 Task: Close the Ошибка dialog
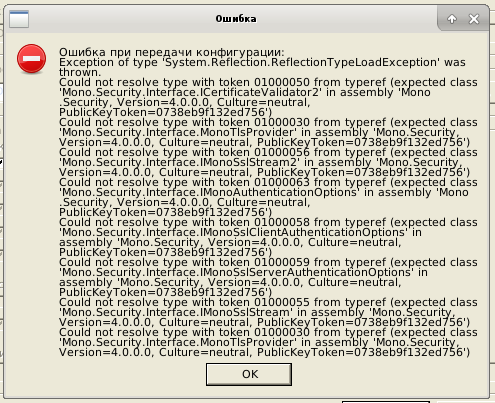(474, 19)
